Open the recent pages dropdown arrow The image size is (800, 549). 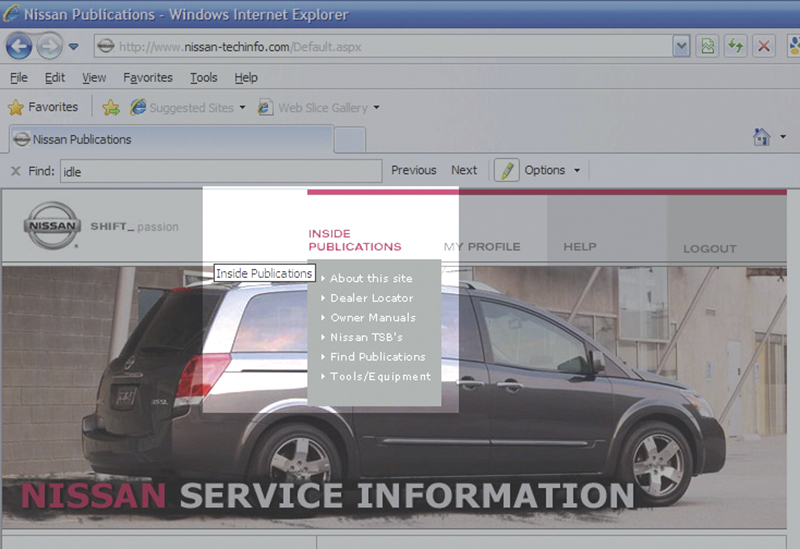74,47
